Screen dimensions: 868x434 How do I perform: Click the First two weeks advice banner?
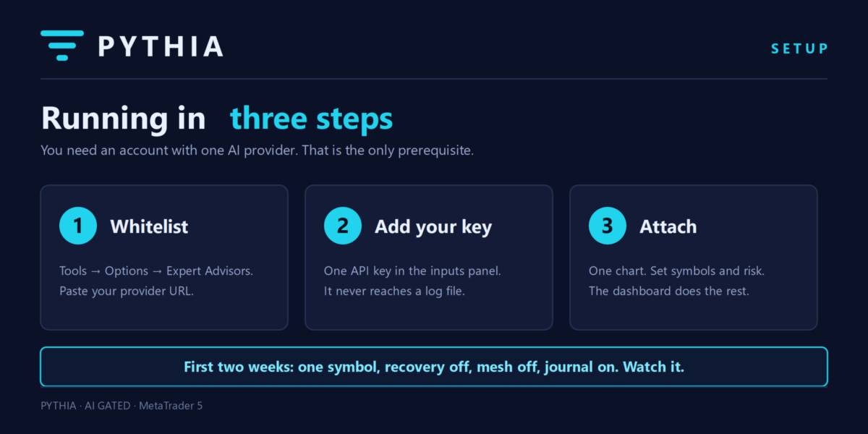pyautogui.click(x=434, y=367)
